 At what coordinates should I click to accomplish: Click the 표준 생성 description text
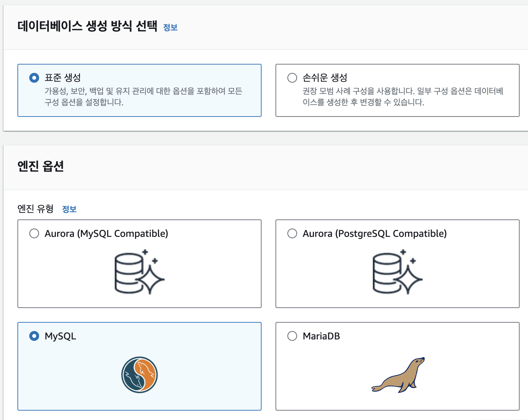point(143,97)
